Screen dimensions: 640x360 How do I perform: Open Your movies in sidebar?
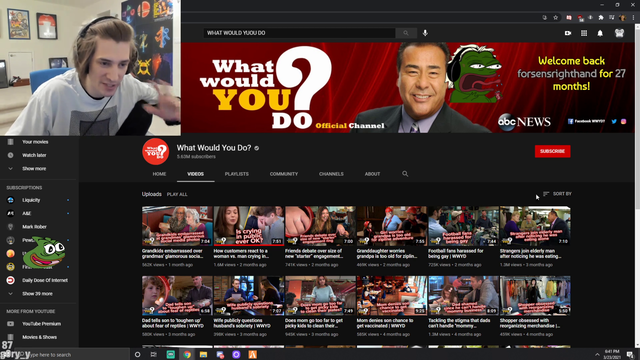tap(35, 142)
